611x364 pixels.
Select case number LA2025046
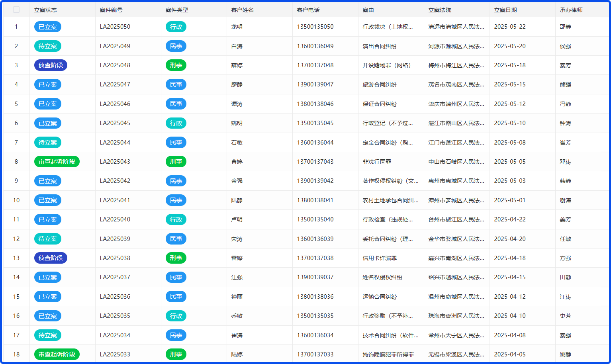(115, 104)
